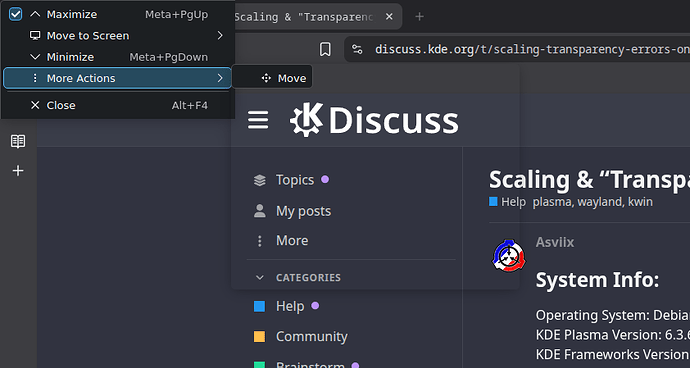The height and width of the screenshot is (368, 690).
Task: Select Move in the submenu
Action: point(272,78)
